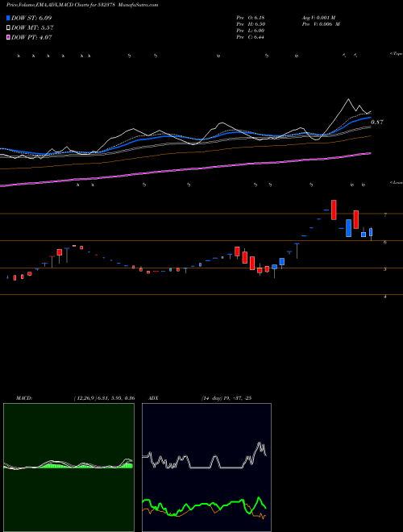Image resolution: width=403 pixels, height=532 pixels.
Task: Click the ADX values '(14 day) 19, +37, -25'
Action: pyautogui.click(x=226, y=398)
